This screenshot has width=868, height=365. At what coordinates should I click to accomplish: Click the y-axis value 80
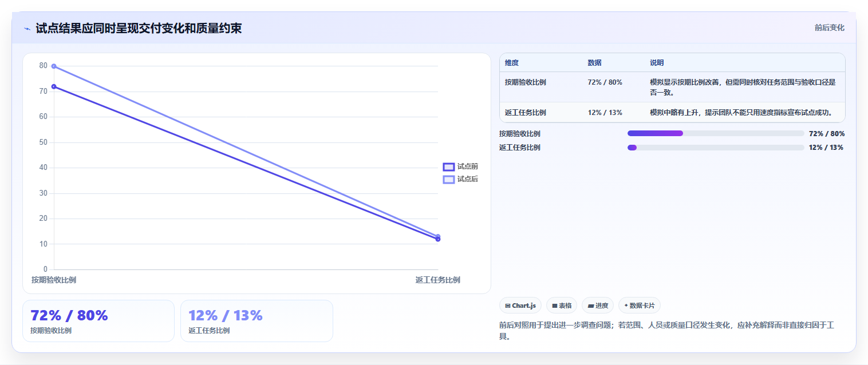coord(44,66)
